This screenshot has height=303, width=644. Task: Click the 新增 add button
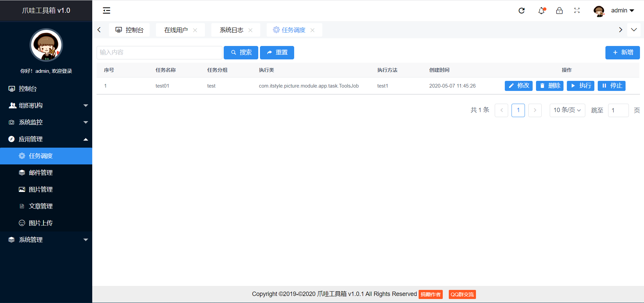622,53
